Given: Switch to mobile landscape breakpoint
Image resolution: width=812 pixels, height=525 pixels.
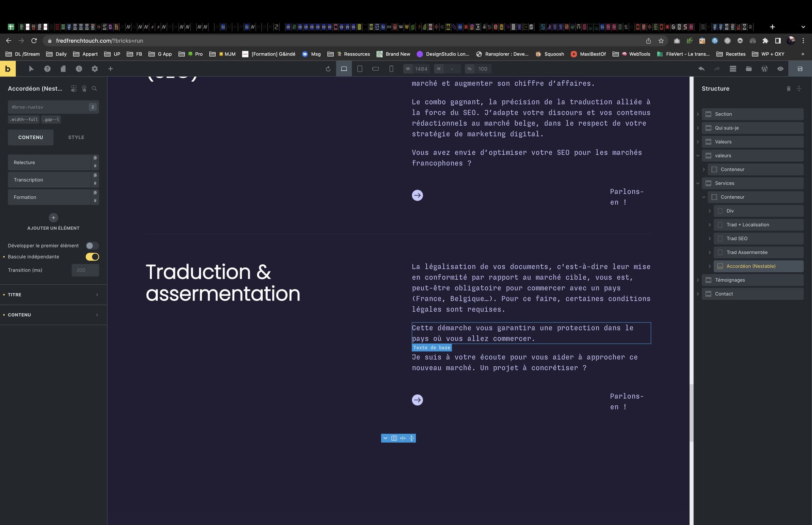Looking at the screenshot, I should (376, 69).
